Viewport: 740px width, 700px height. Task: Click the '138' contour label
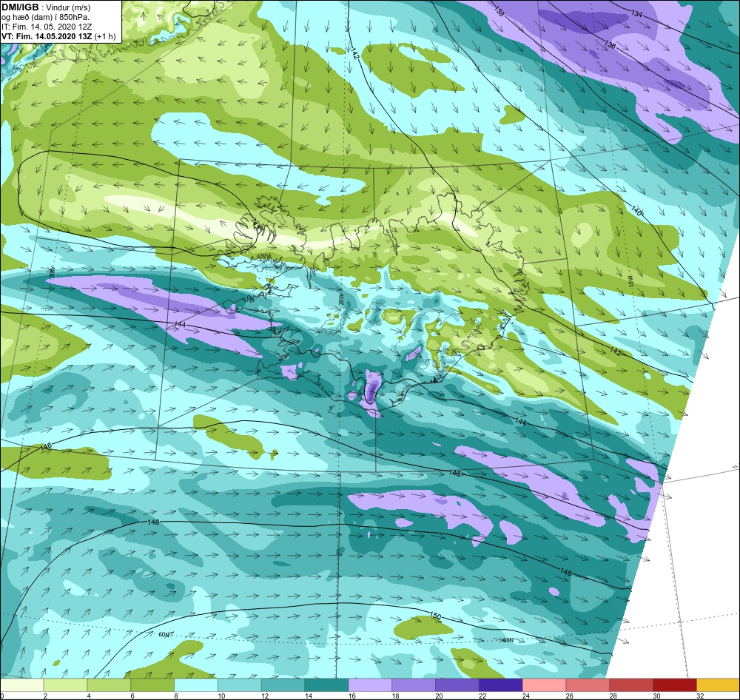[499, 11]
